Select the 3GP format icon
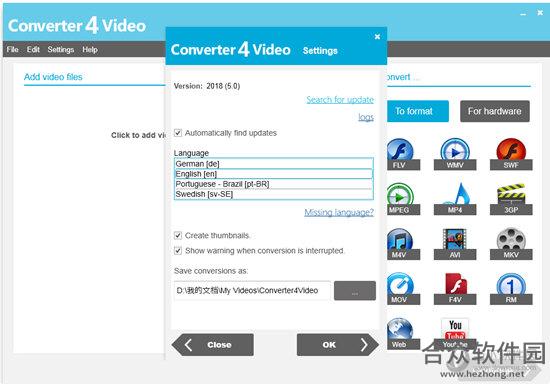 511,199
